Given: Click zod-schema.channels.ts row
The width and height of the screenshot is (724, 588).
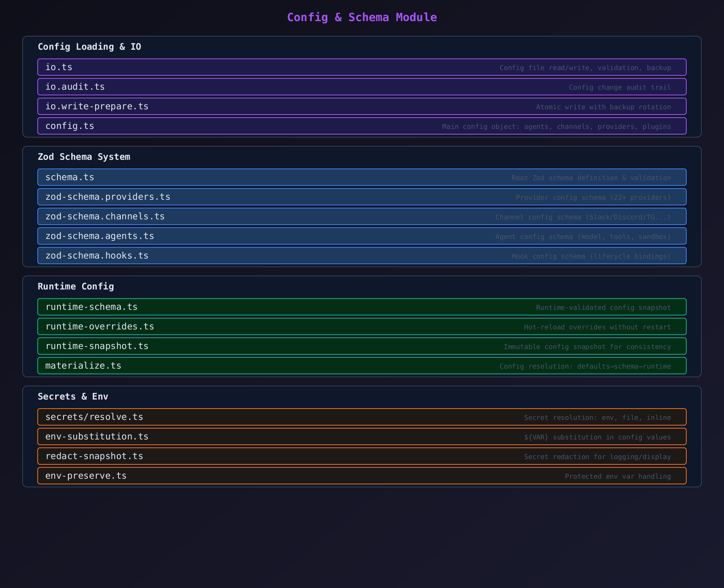Looking at the screenshot, I should click(362, 216).
